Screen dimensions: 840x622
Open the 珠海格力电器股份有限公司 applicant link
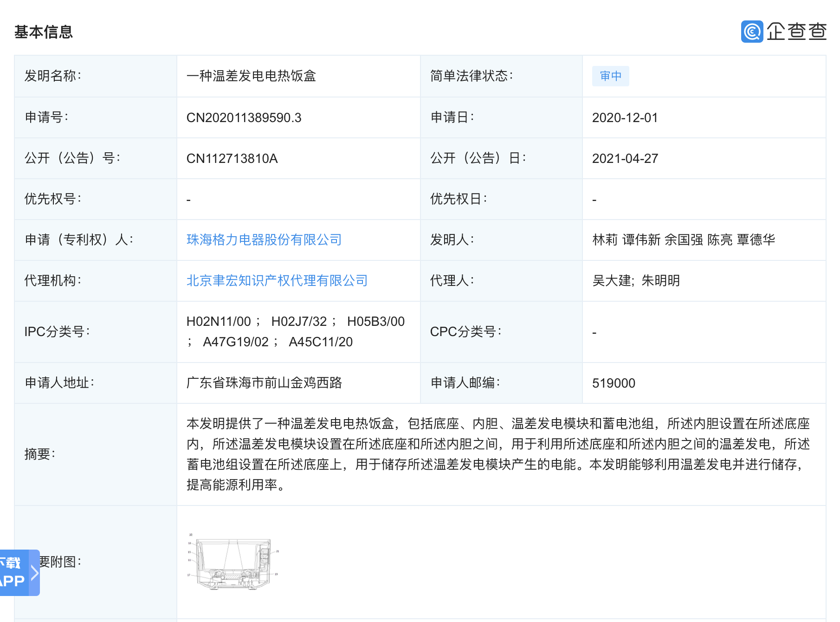[x=264, y=240]
